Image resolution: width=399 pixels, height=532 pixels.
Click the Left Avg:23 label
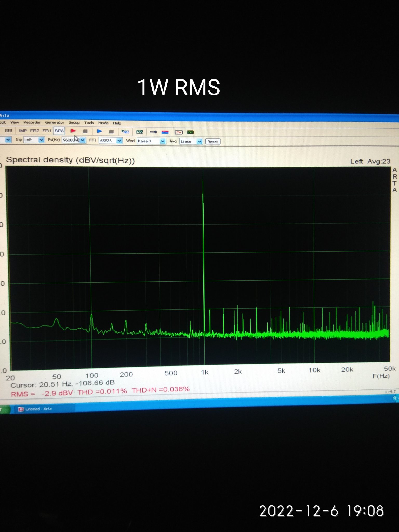point(370,161)
